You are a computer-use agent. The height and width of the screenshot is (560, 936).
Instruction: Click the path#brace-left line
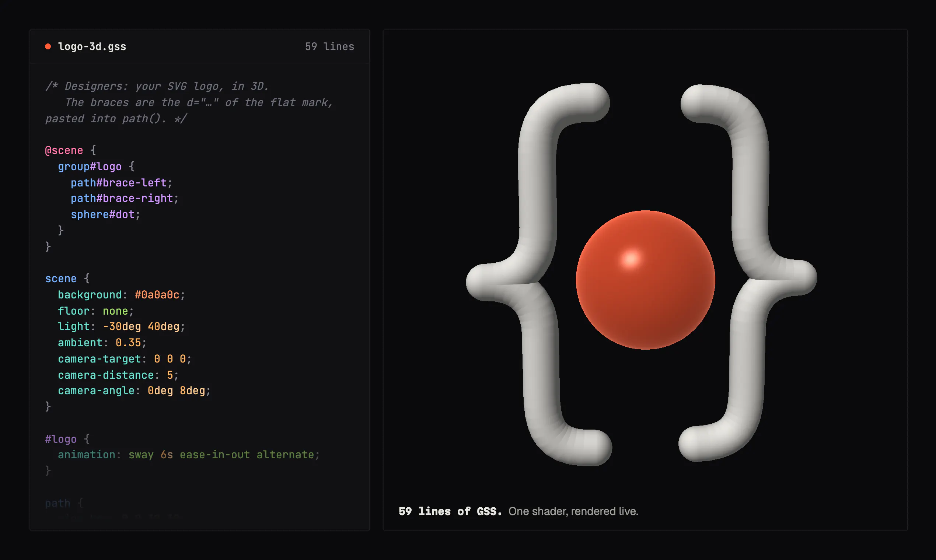[x=122, y=183]
